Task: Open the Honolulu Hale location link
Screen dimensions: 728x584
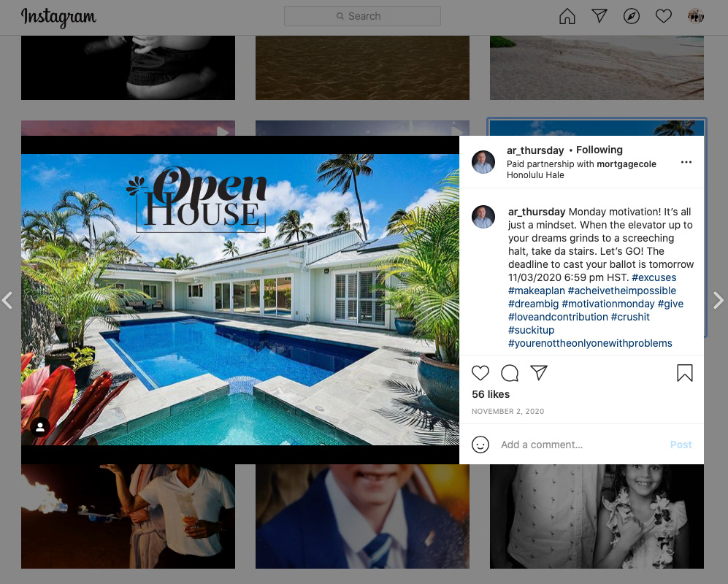Action: pos(535,175)
